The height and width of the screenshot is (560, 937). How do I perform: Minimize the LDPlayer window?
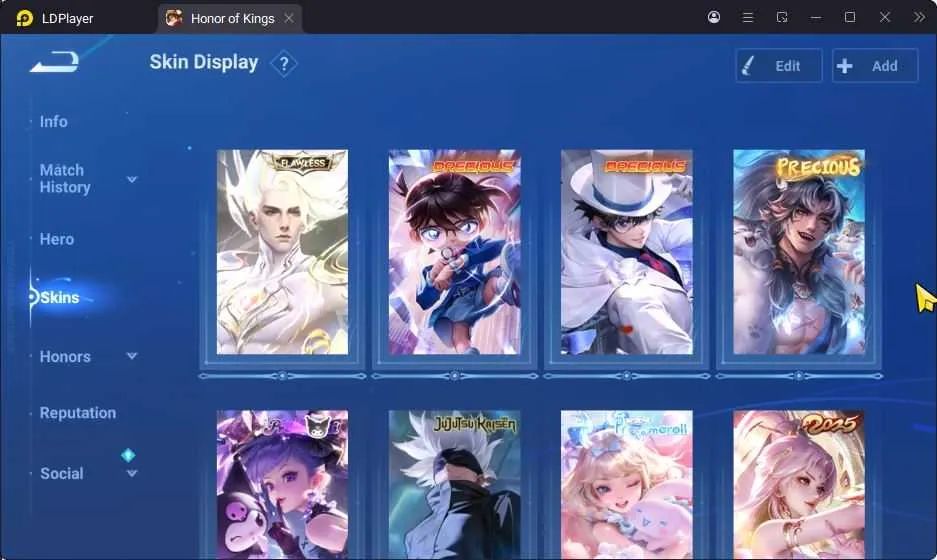816,17
